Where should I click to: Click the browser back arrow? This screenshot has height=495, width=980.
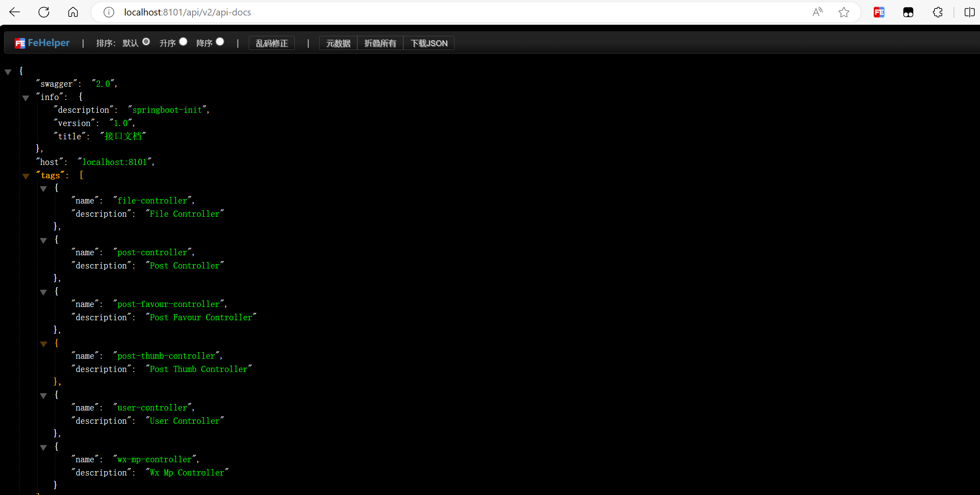pos(15,12)
